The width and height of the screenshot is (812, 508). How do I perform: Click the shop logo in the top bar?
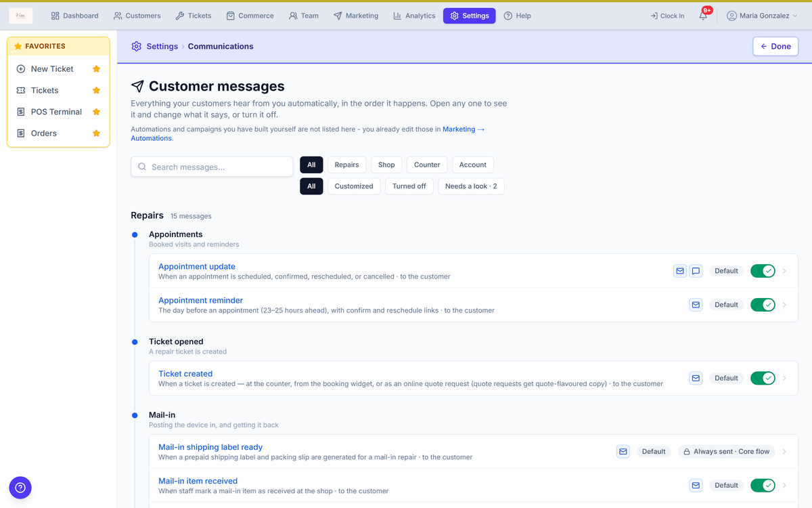[21, 16]
